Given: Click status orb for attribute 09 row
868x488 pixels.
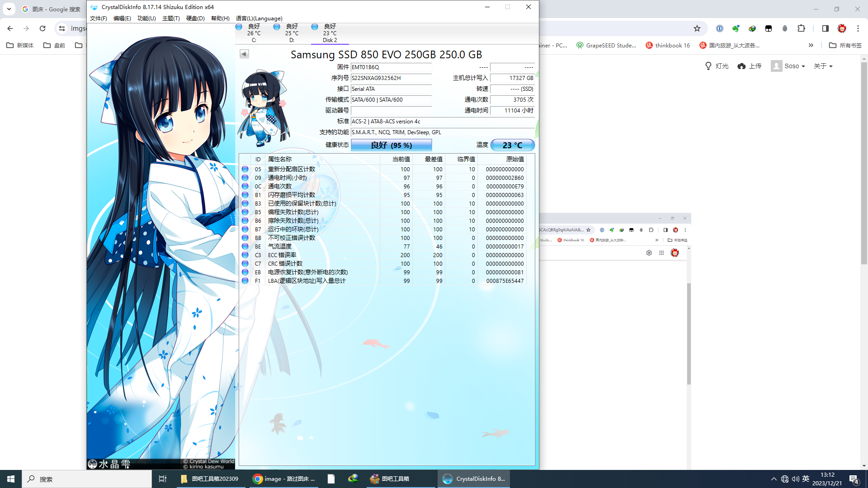Looking at the screenshot, I should pyautogui.click(x=245, y=178).
